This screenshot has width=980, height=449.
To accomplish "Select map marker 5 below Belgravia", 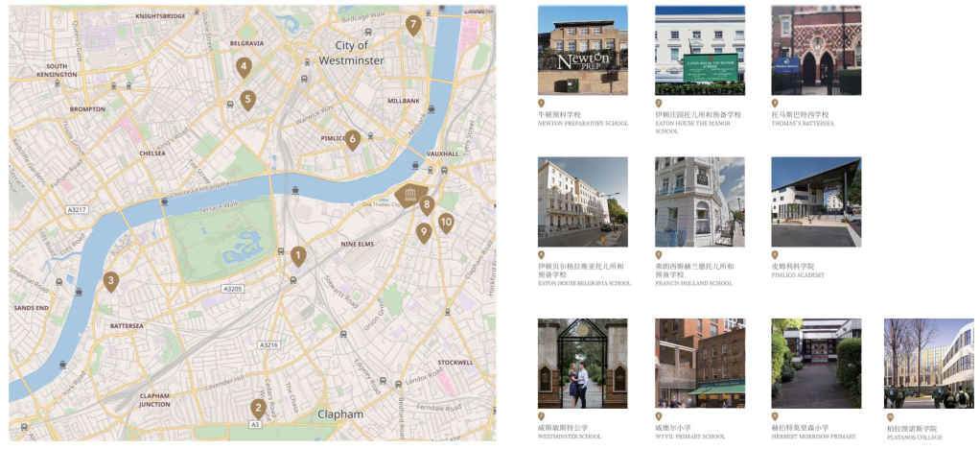I will [x=248, y=100].
